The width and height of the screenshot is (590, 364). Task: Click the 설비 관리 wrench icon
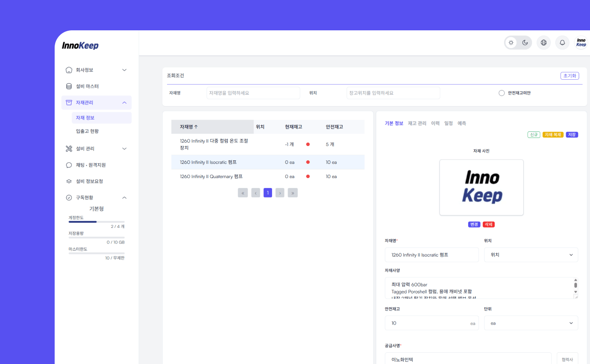coord(69,149)
